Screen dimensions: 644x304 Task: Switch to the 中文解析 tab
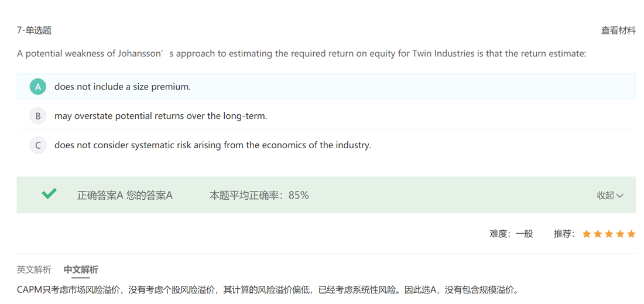(81, 270)
